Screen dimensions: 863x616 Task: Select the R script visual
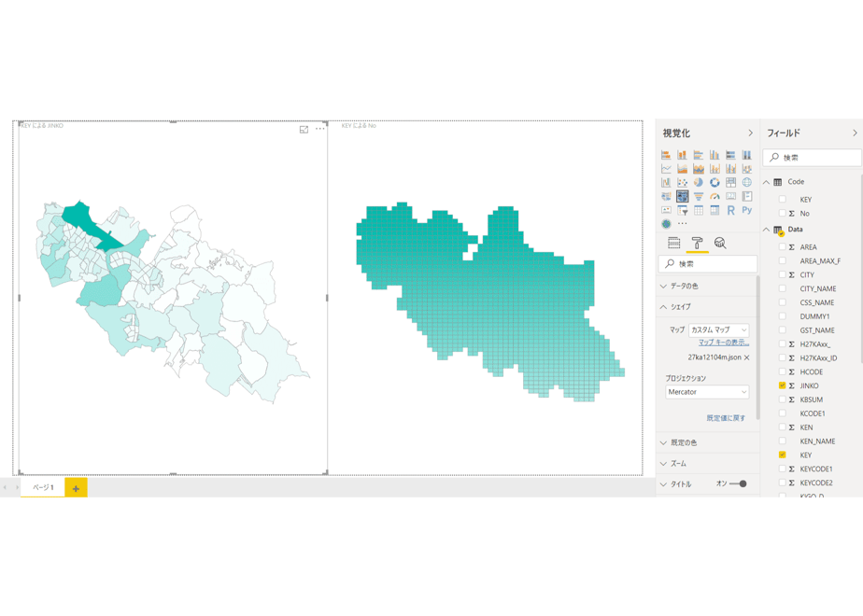[731, 210]
